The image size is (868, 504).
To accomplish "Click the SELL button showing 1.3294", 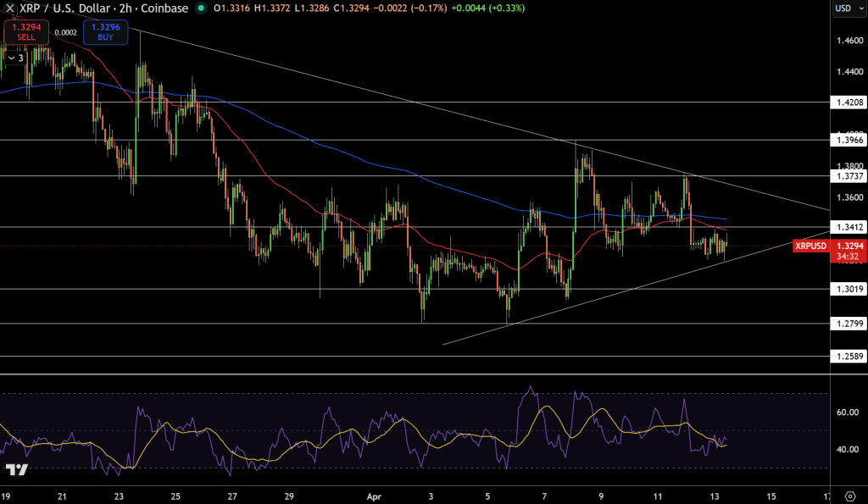I will (x=26, y=33).
